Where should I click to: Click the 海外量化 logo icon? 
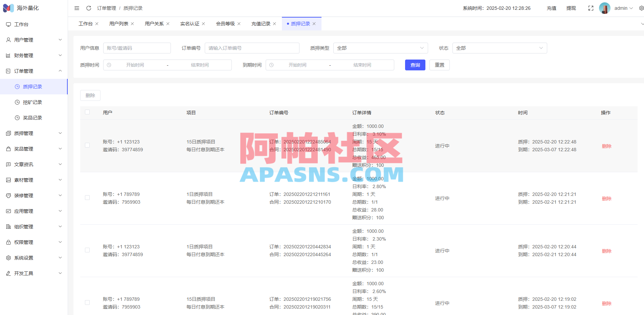pos(8,8)
